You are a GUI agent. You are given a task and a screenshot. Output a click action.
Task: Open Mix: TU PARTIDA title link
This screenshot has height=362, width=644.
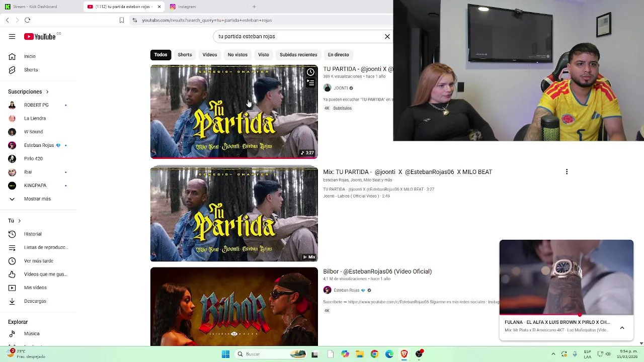(408, 172)
